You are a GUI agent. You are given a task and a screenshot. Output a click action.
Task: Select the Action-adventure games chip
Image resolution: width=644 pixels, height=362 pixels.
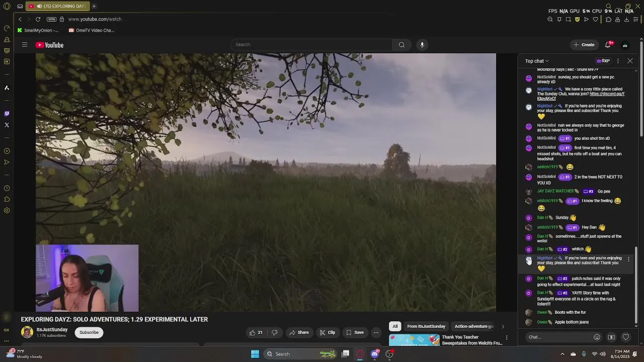[474, 326]
